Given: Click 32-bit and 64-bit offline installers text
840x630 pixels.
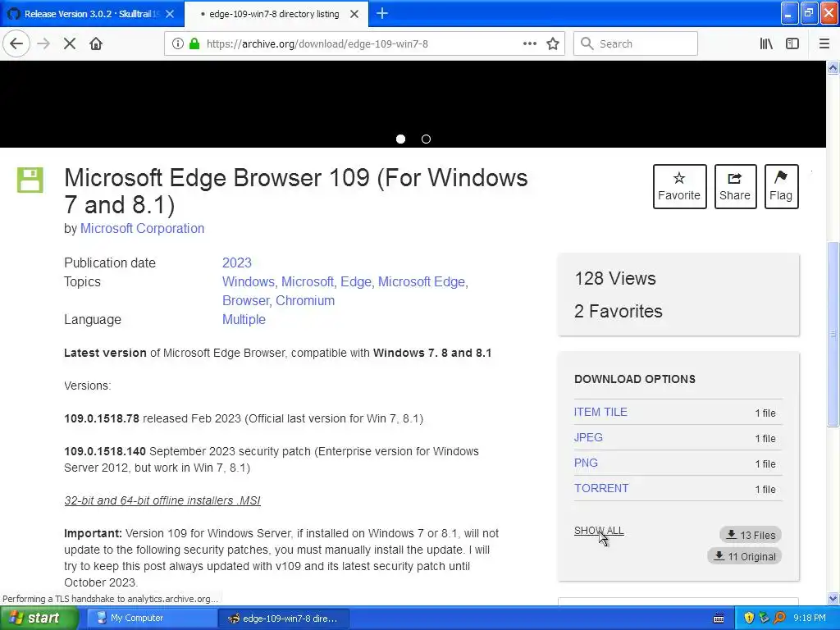Looking at the screenshot, I should coord(162,500).
